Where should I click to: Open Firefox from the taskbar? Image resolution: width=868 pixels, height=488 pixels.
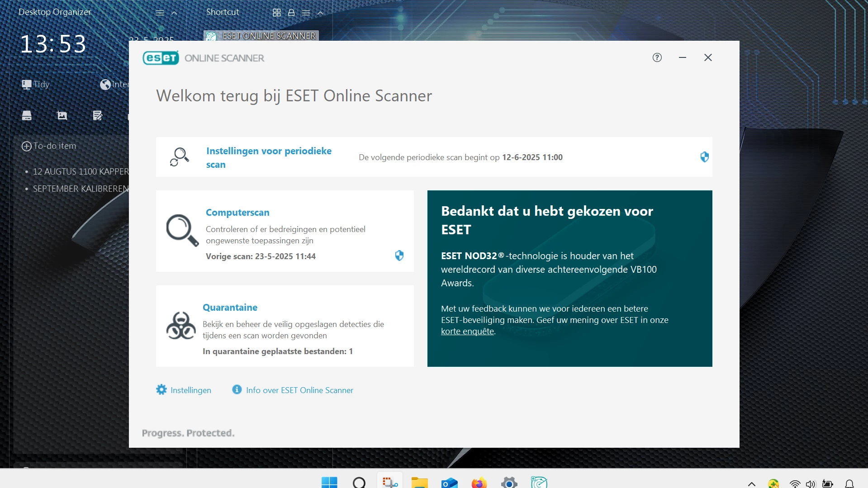point(479,483)
